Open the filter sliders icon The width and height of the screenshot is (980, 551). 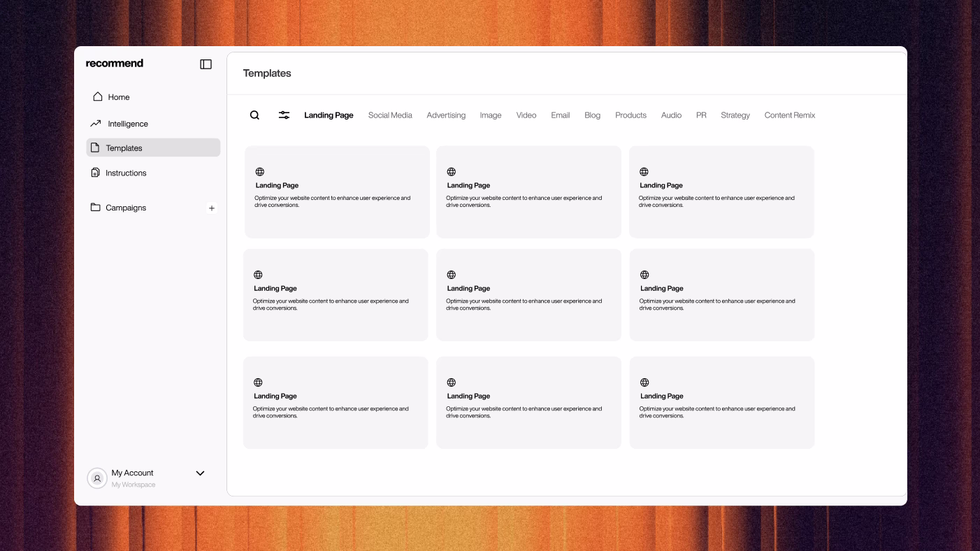[x=284, y=115]
